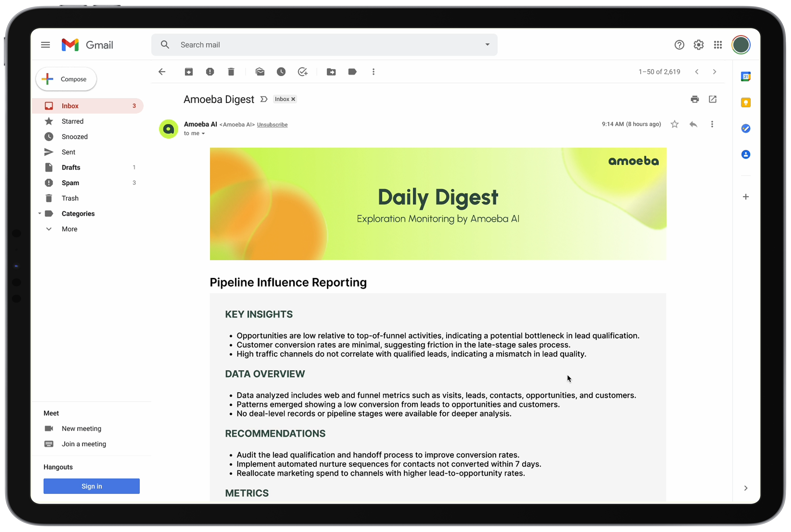The height and width of the screenshot is (532, 791).
Task: Click the Daily Digest banner image
Action: pyautogui.click(x=438, y=204)
